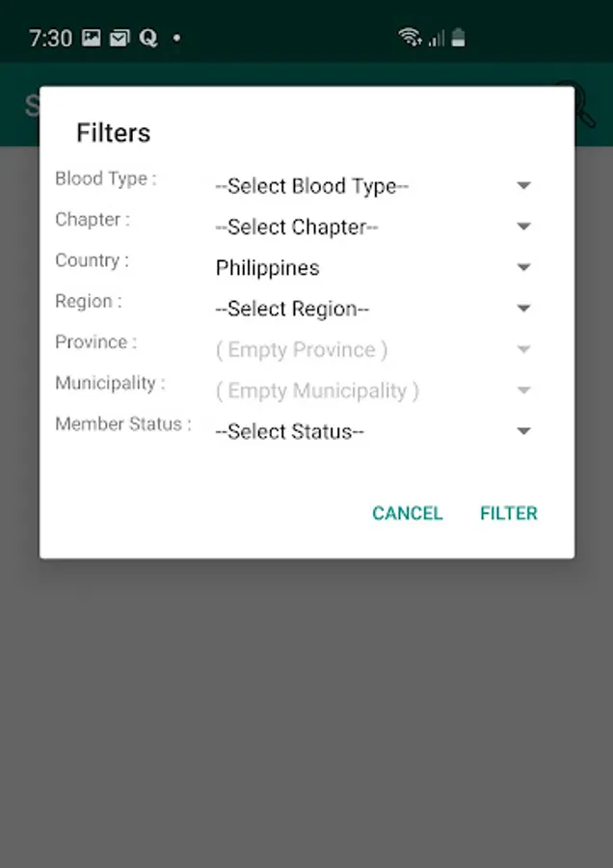Screen dimensions: 613x868
Task: Click the Empty Province dropdown
Action: point(372,350)
